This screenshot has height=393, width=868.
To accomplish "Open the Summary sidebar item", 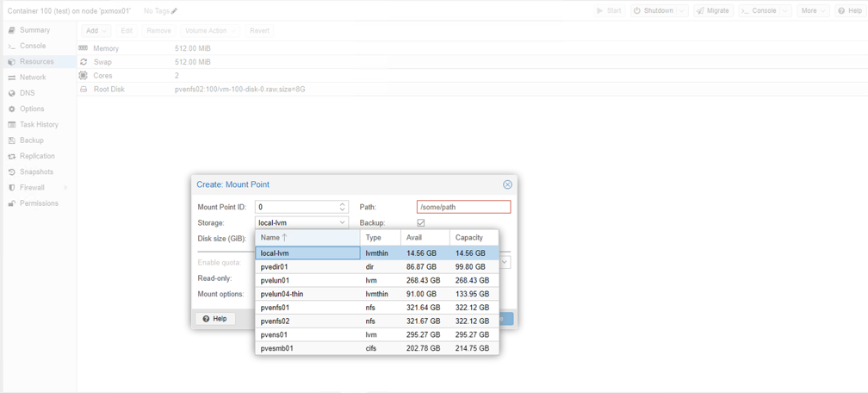I will 34,30.
